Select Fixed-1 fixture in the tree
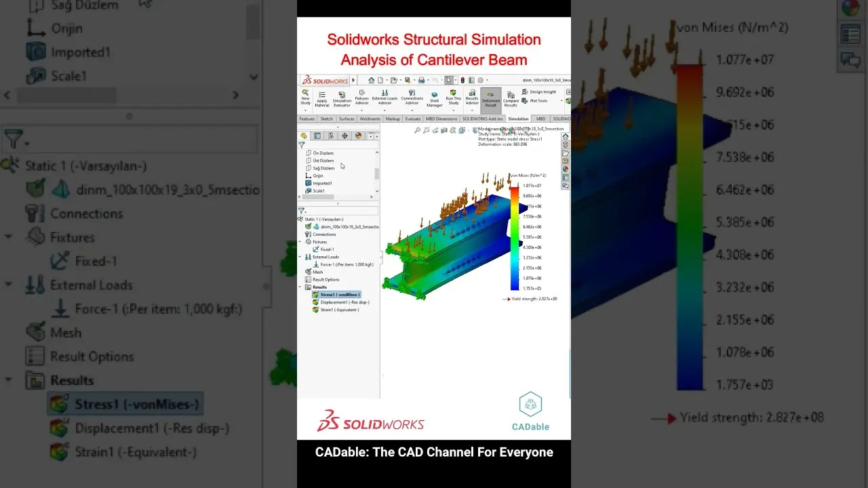The height and width of the screenshot is (488, 868). [323, 249]
